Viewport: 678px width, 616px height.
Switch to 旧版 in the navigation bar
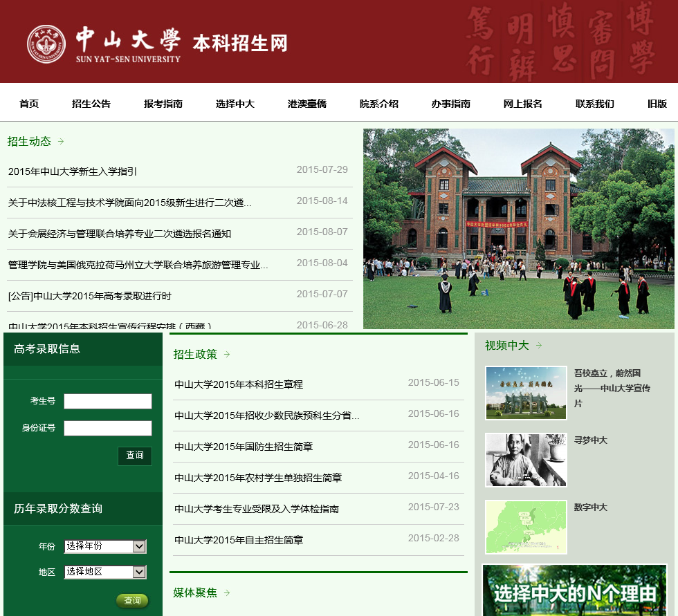(x=657, y=104)
